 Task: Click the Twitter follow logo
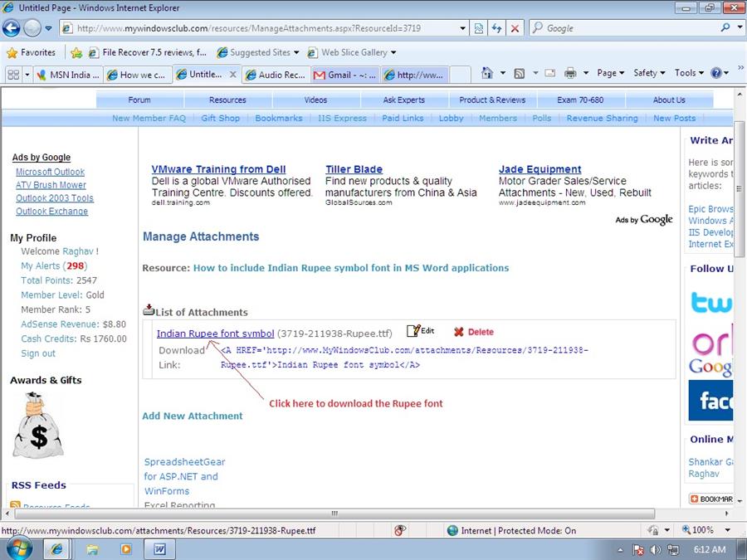(x=711, y=302)
